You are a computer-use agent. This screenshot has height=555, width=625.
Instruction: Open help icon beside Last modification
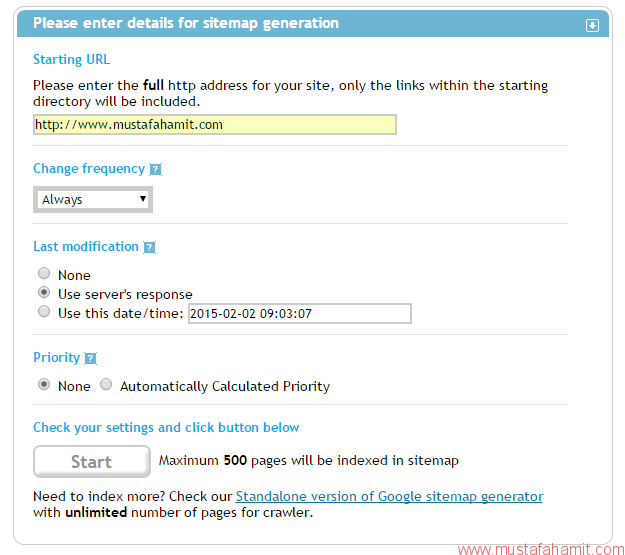click(149, 248)
